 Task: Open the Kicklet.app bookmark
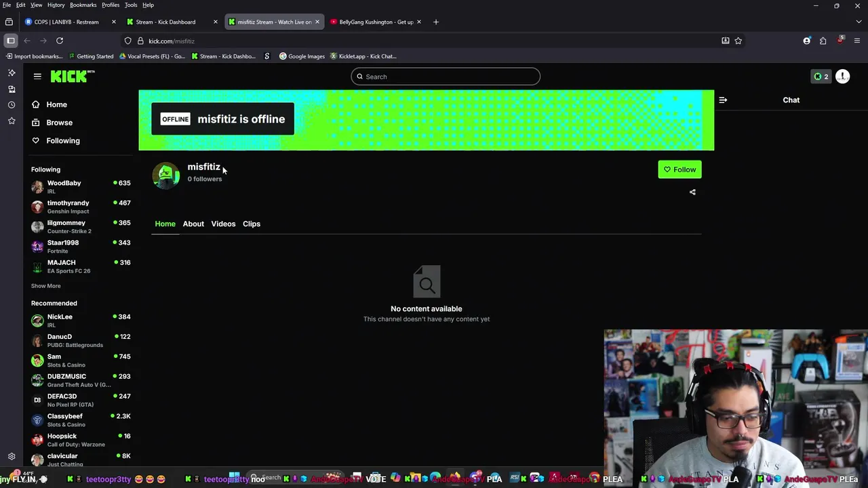coord(363,56)
